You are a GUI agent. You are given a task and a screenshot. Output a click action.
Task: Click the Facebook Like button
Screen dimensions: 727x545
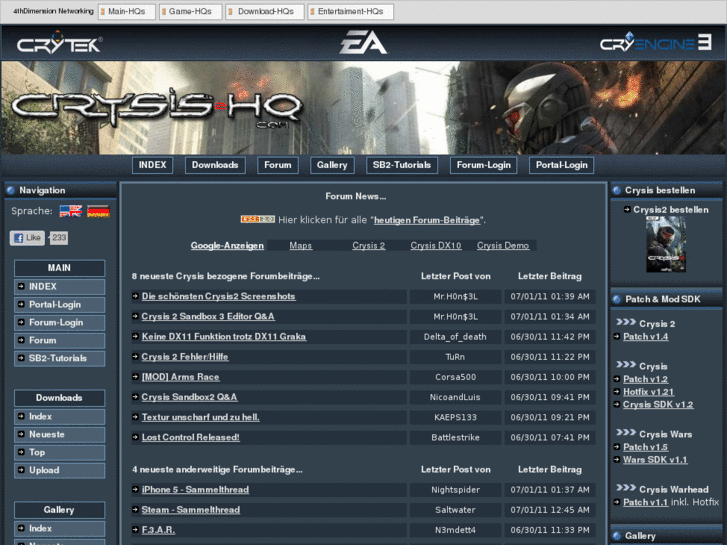[27, 238]
